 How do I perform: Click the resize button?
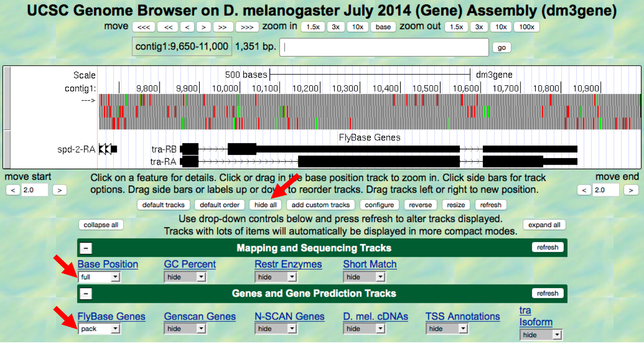coord(456,205)
